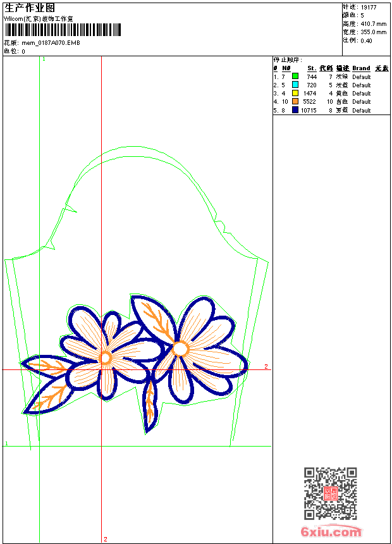Select the cyan thread color swatch
Viewport: 392px width, 544px height.
point(295,85)
